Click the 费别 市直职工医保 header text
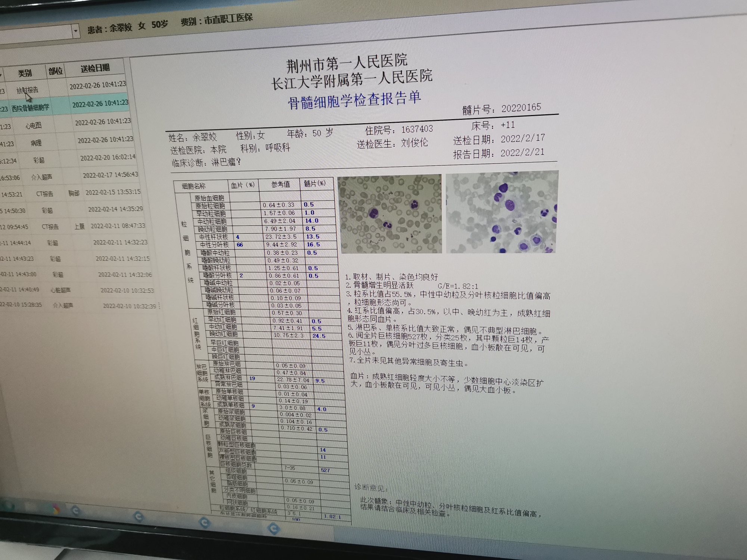Screen dimensions: 747x560 click(217, 19)
